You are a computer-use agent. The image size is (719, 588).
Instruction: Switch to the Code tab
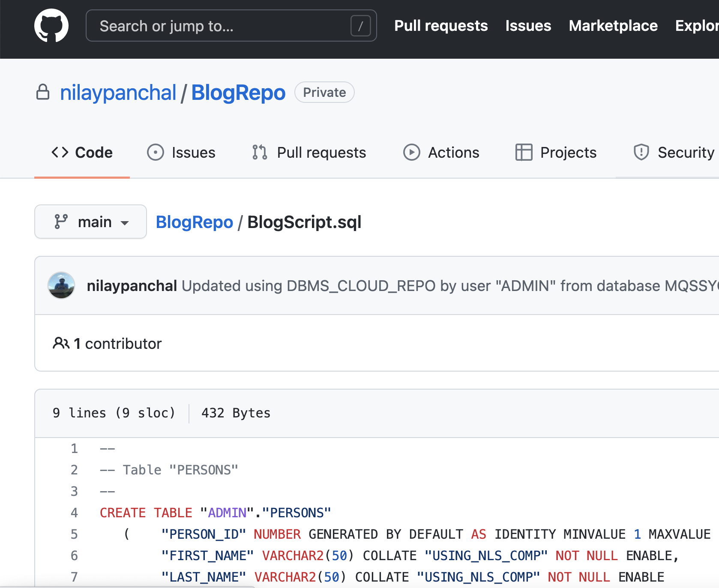(x=82, y=153)
